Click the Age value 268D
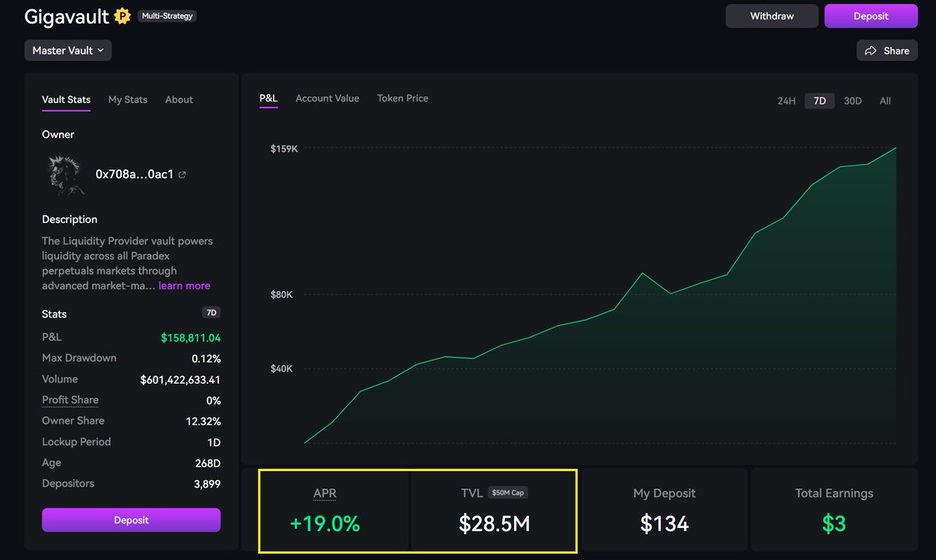 (207, 463)
